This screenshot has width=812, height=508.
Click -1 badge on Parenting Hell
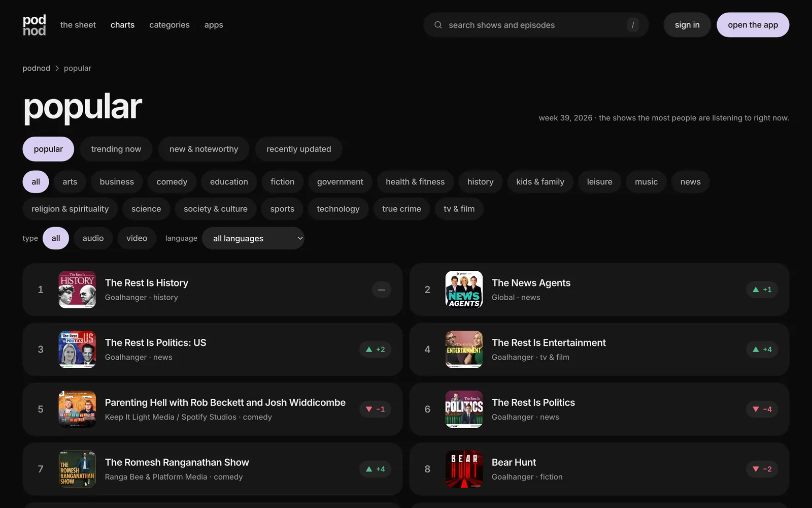click(375, 409)
